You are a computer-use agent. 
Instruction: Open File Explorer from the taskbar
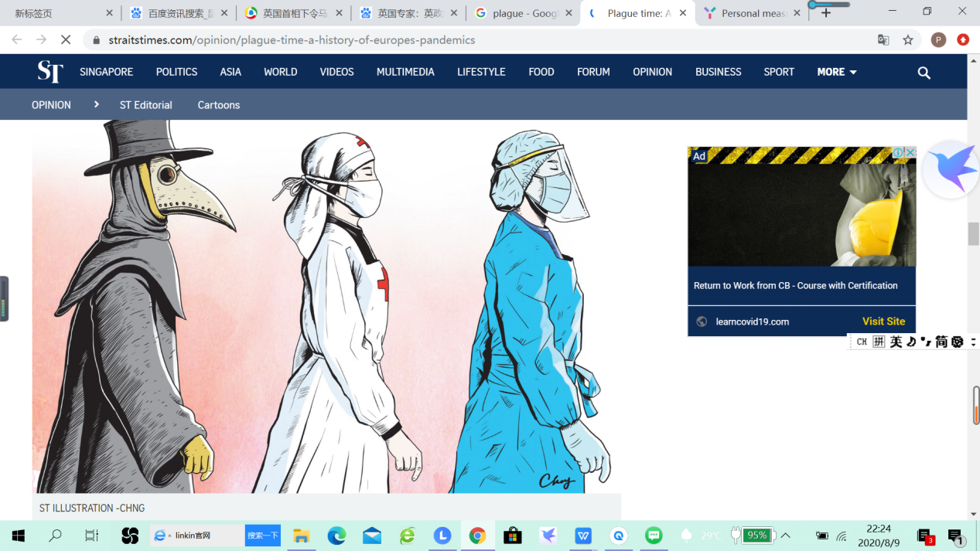301,536
